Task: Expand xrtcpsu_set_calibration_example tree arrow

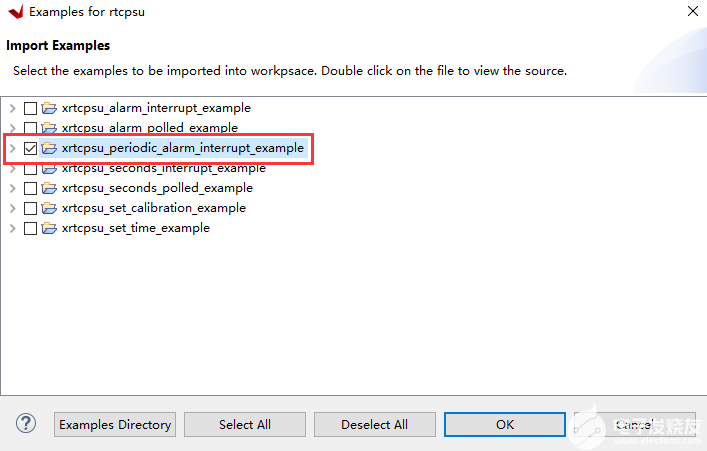Action: coord(12,208)
